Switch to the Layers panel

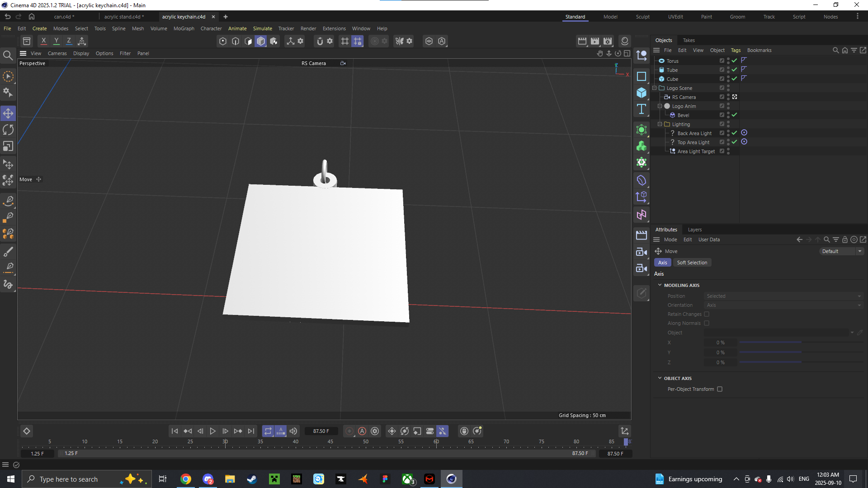694,230
